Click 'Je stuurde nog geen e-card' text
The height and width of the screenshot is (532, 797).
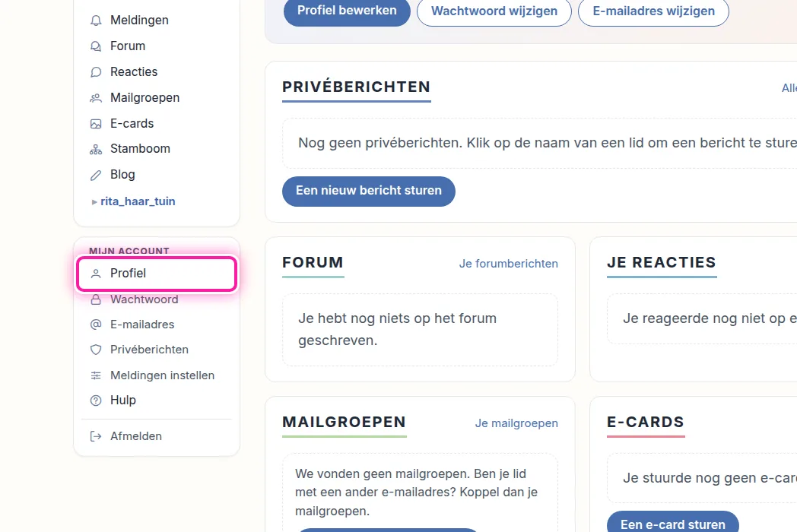click(x=710, y=478)
